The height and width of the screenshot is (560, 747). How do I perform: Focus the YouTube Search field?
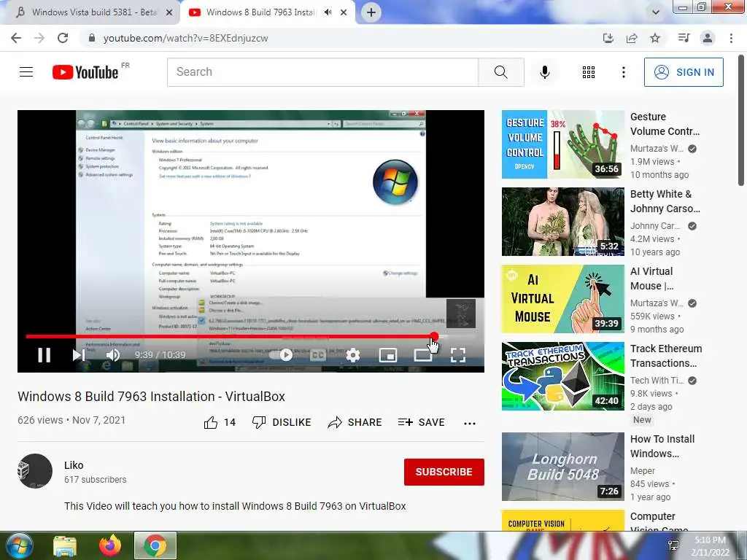(x=322, y=72)
